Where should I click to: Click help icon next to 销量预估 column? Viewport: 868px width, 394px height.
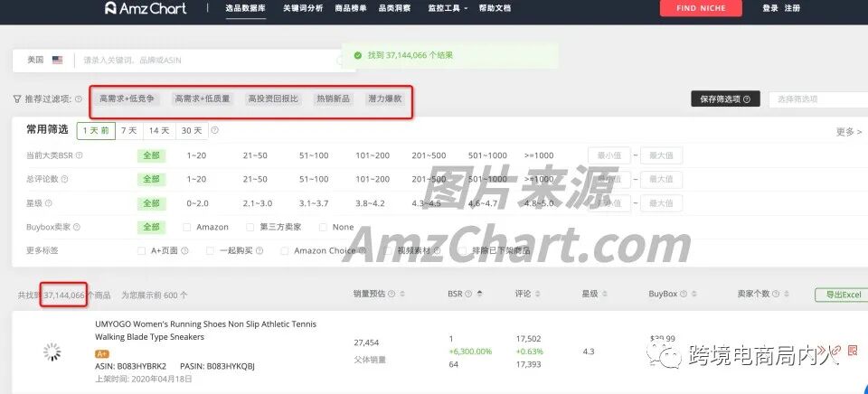click(x=392, y=294)
